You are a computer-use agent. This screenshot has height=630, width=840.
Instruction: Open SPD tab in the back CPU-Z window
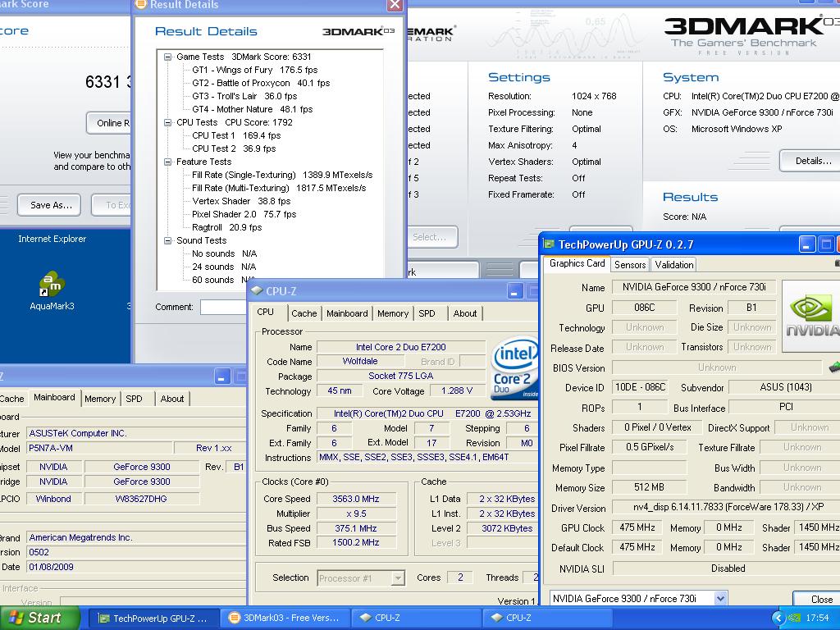click(134, 399)
